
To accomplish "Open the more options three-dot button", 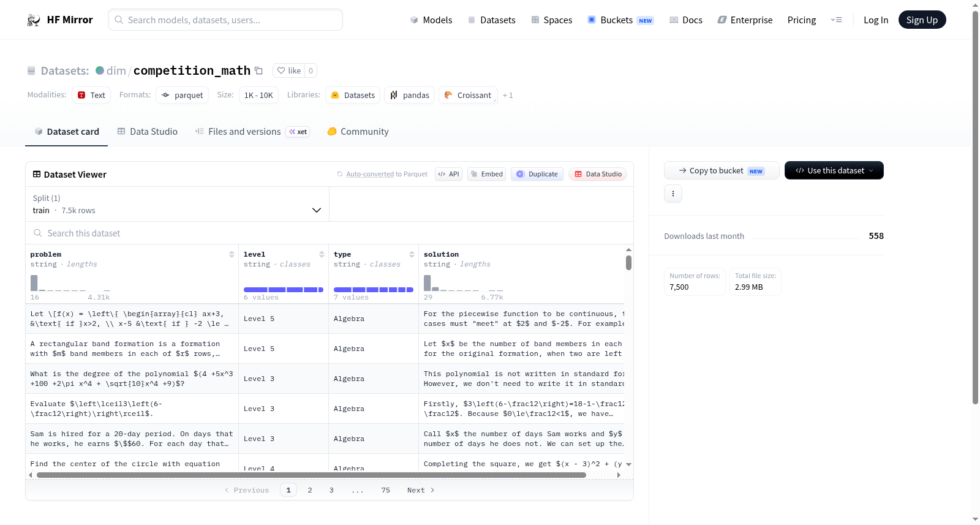I will click(x=673, y=194).
